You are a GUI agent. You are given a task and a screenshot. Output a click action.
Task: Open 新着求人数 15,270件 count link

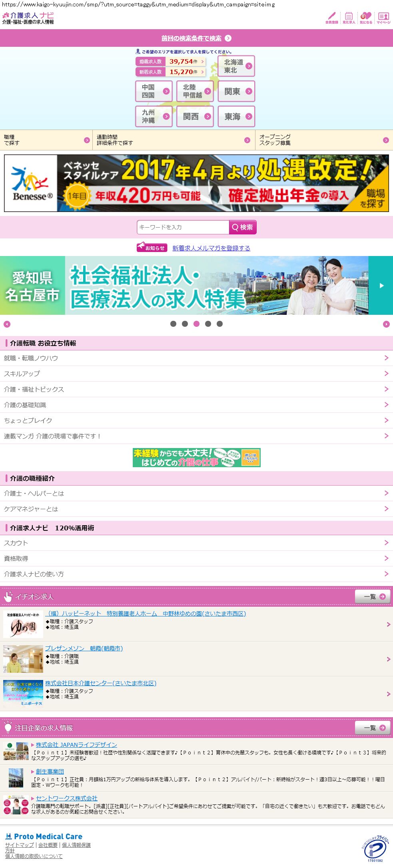tap(171, 72)
